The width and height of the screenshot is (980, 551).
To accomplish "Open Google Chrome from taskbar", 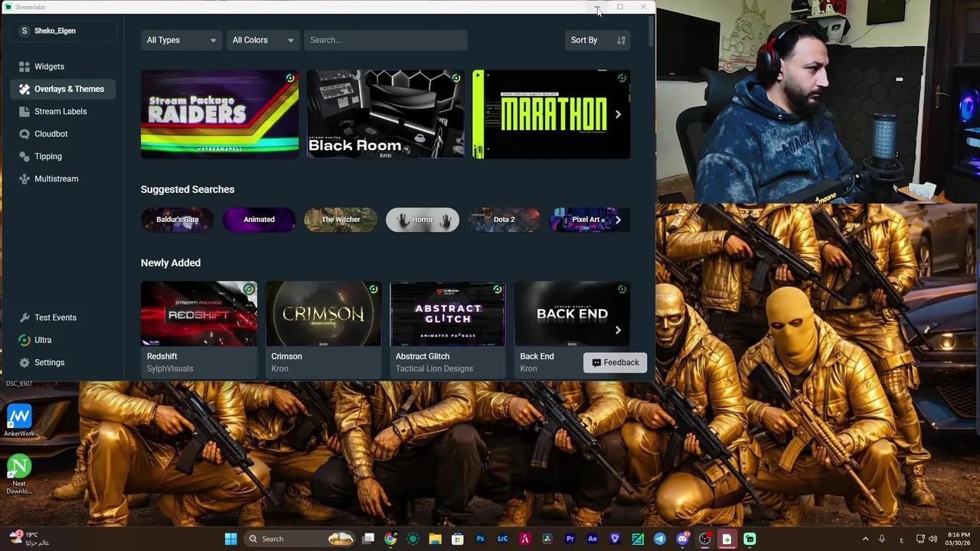I will (390, 539).
